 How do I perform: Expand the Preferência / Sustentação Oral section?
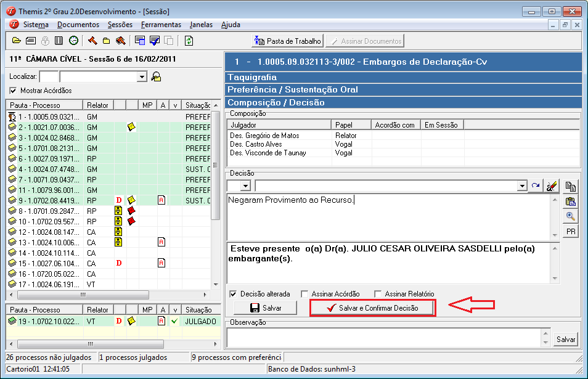click(403, 89)
